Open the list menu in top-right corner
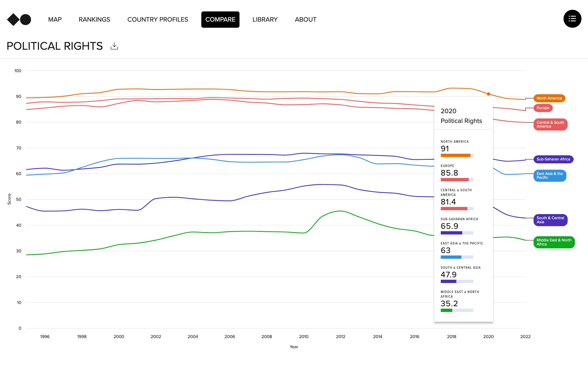 pos(572,19)
